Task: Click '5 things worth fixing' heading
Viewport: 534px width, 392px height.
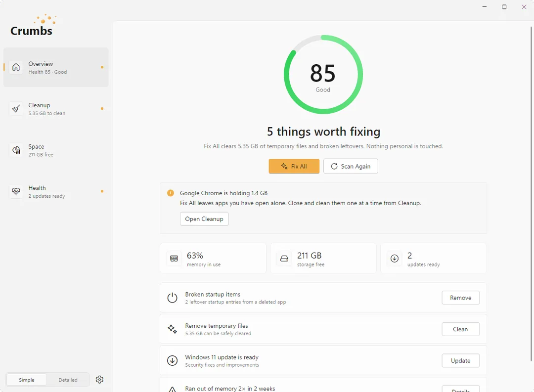Action: [x=323, y=131]
